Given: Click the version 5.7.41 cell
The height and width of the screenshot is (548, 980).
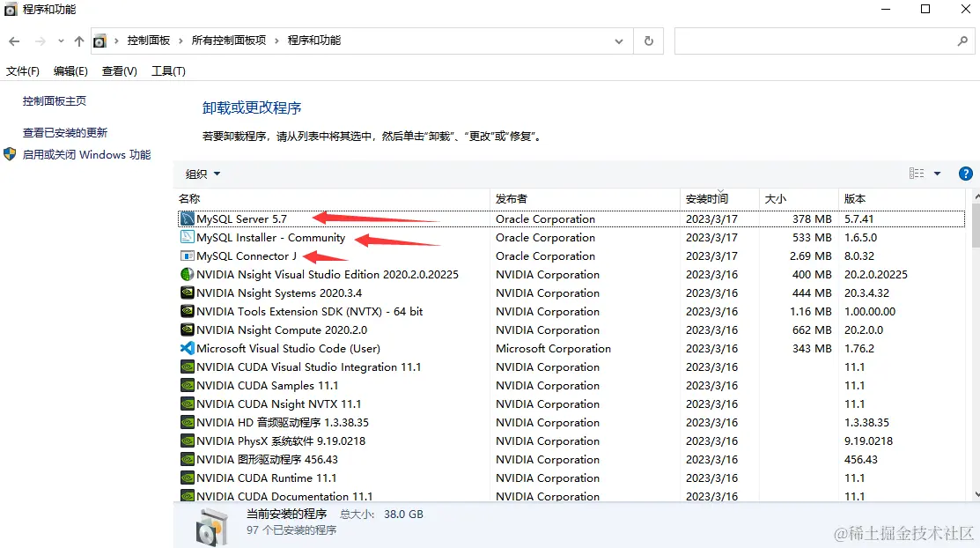Looking at the screenshot, I should (x=858, y=219).
